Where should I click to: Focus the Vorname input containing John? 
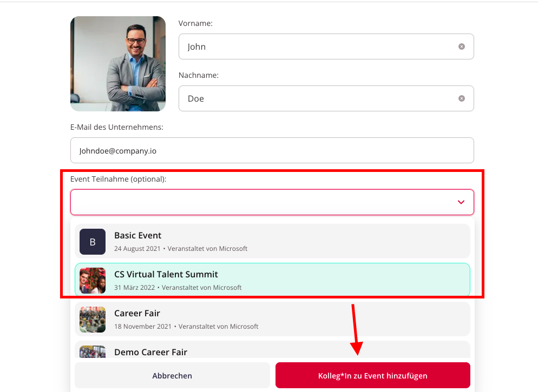(x=326, y=46)
